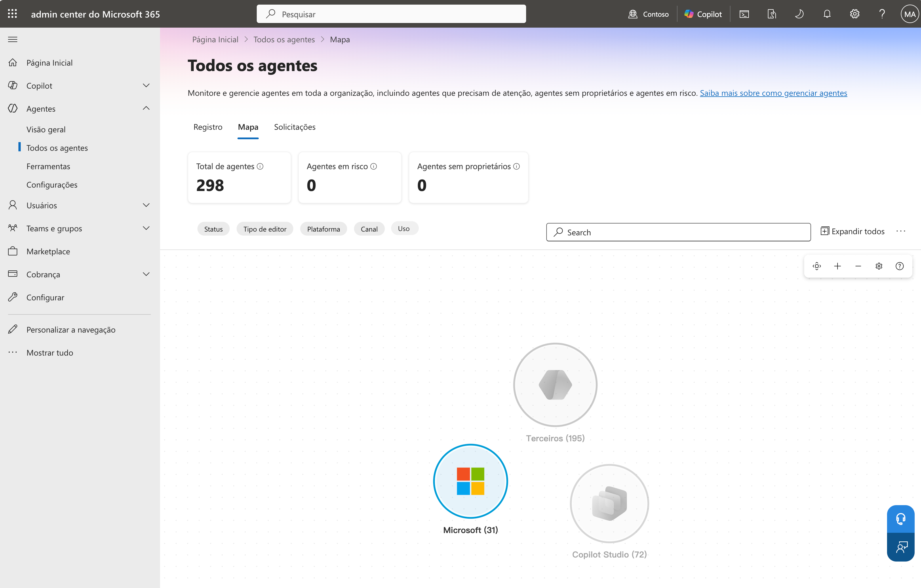
Task: Open the help question mark in header
Action: [882, 14]
